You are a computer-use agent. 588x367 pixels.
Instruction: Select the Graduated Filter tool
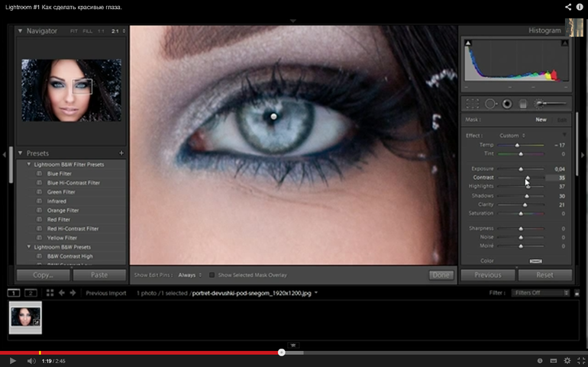(x=524, y=103)
